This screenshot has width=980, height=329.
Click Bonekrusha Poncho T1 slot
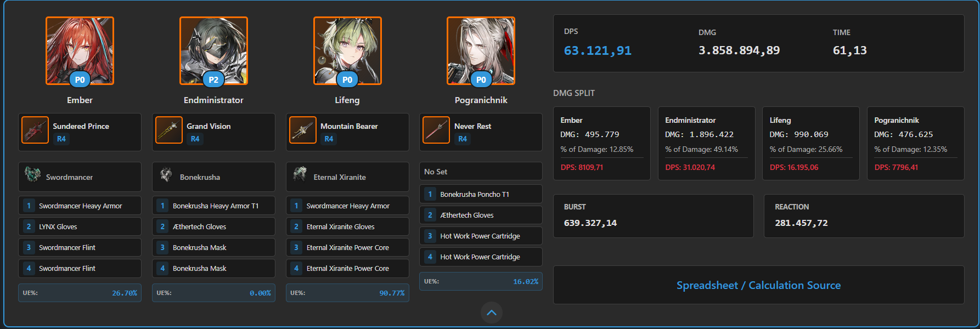tap(481, 194)
